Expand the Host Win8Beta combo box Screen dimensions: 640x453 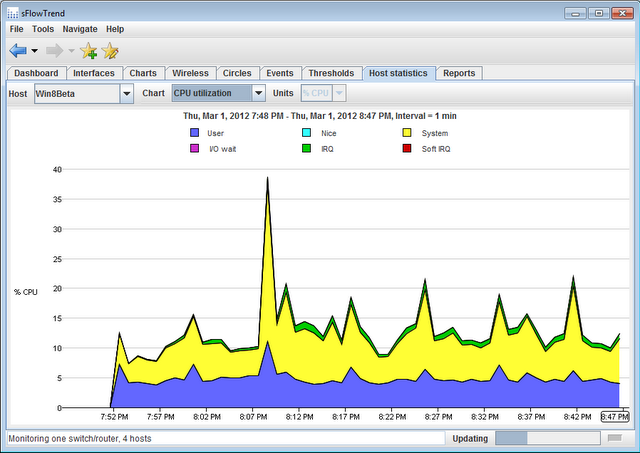click(126, 93)
